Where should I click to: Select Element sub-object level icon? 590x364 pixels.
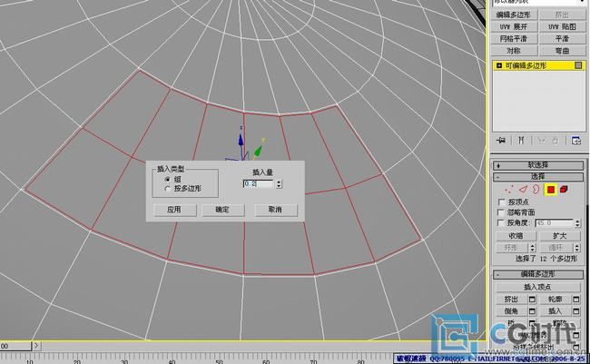click(564, 190)
